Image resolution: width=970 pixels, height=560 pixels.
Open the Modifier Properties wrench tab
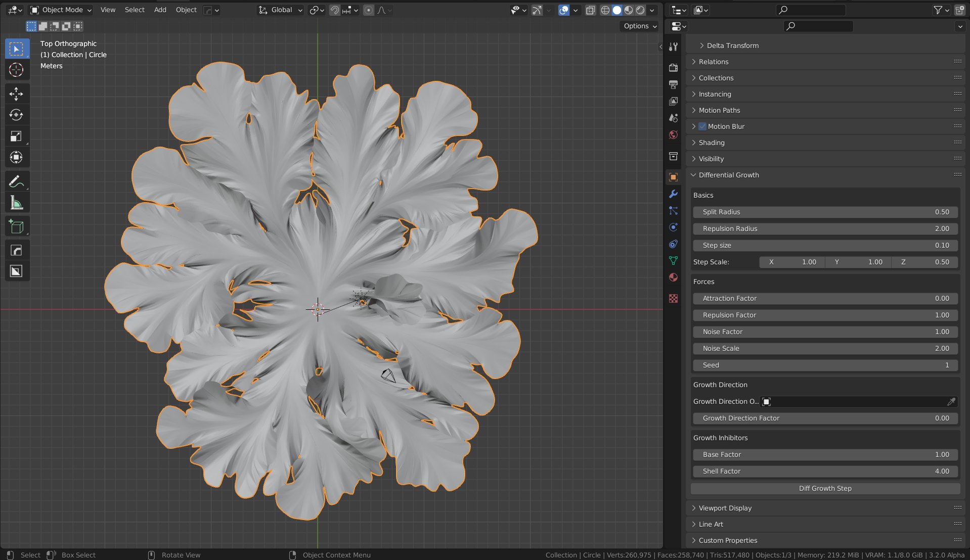point(673,194)
